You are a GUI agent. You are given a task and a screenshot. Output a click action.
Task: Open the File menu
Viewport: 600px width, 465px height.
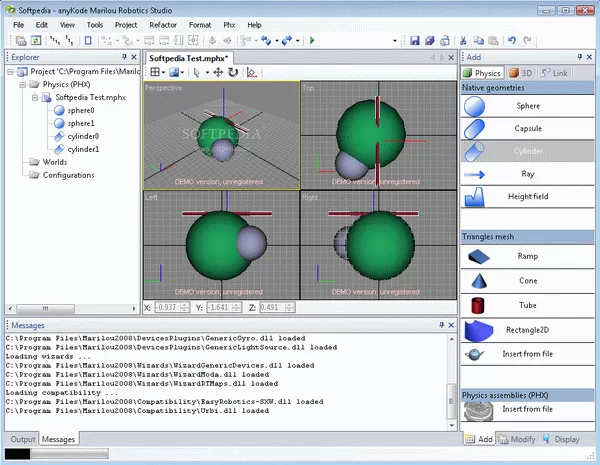pos(18,25)
